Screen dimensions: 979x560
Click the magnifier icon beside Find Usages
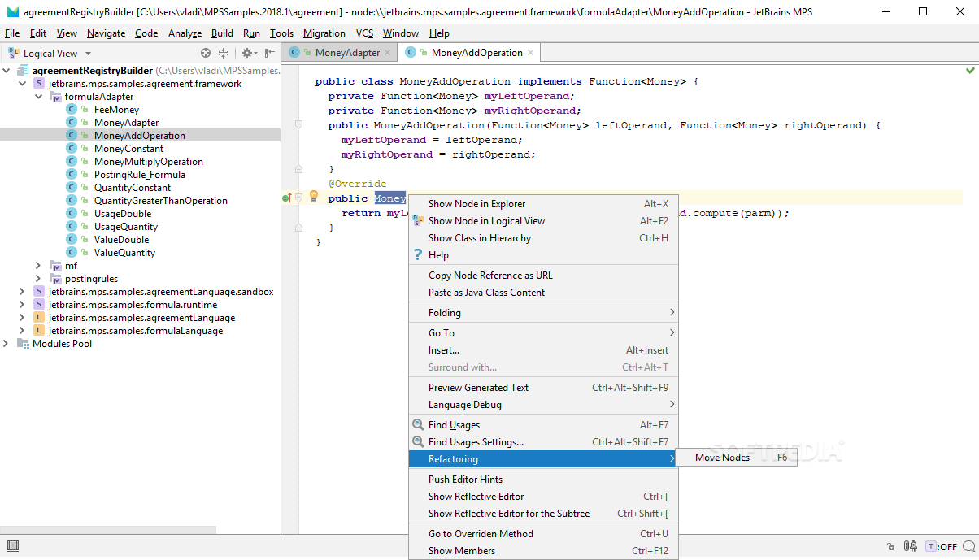click(x=418, y=425)
